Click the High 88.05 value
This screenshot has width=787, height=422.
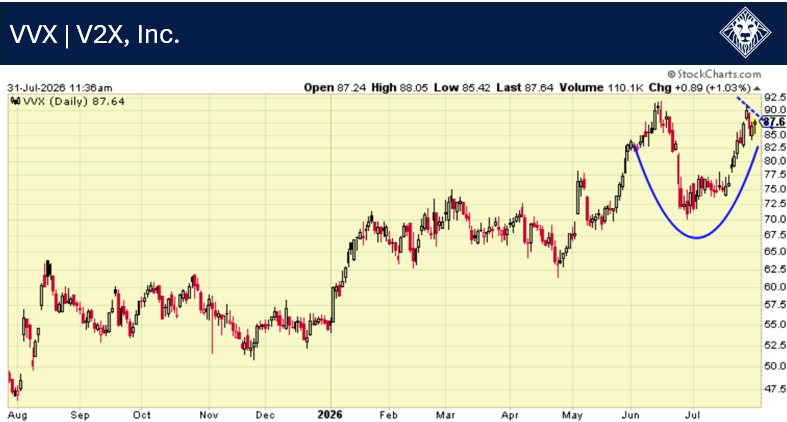(x=400, y=88)
